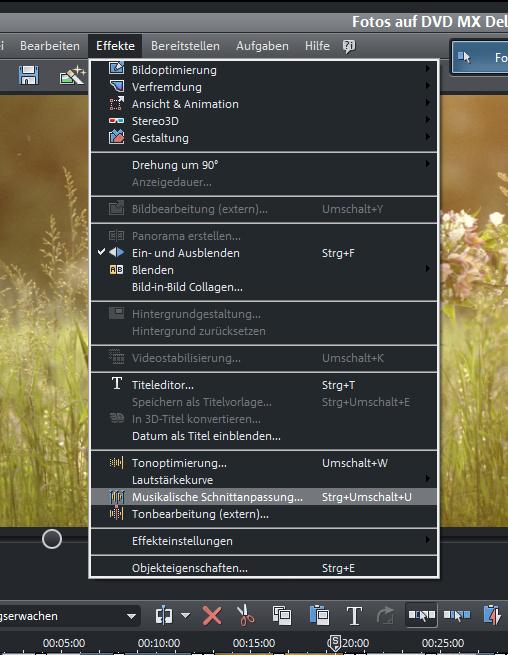The height and width of the screenshot is (655, 508).
Task: Choose Titeleditor... menu entry
Action: pyautogui.click(x=264, y=385)
